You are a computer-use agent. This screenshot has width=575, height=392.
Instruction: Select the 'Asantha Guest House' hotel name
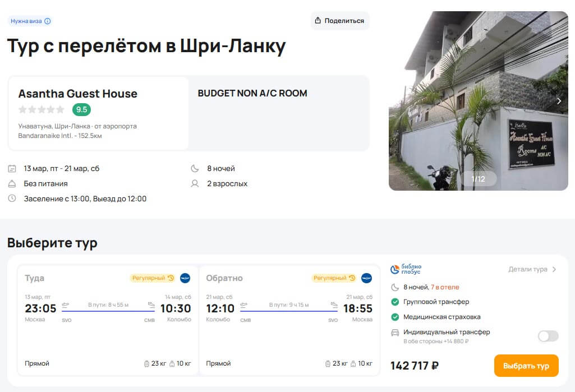click(78, 94)
